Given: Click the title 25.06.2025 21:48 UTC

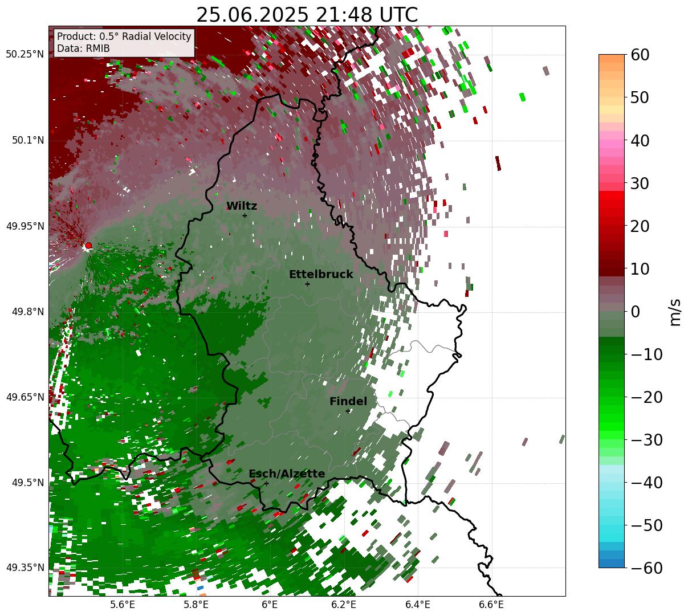Looking at the screenshot, I should (x=307, y=15).
